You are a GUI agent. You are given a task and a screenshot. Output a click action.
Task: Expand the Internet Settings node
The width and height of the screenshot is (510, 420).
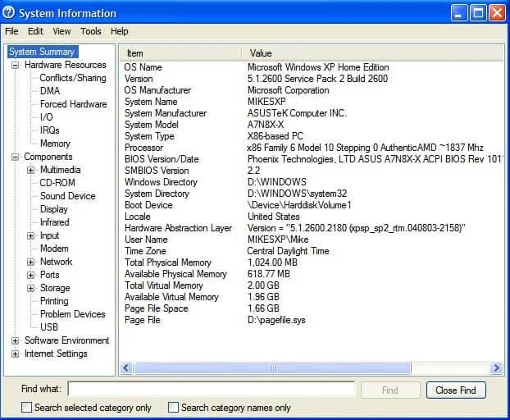[15, 354]
